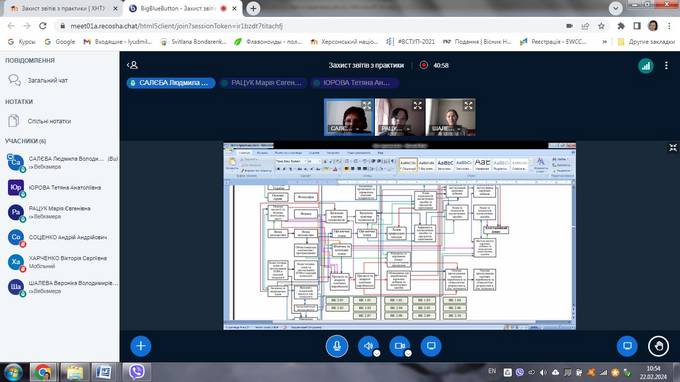Open the three-dot options menu

pyautogui.click(x=666, y=65)
